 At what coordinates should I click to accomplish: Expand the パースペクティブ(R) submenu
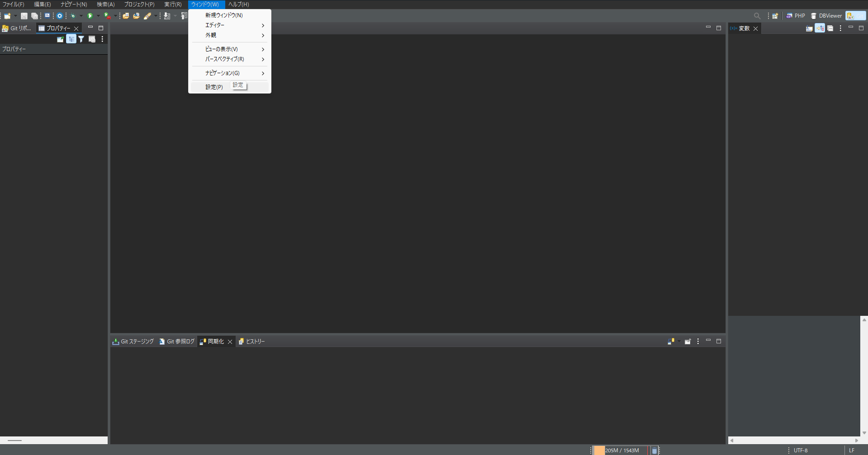[x=230, y=59]
